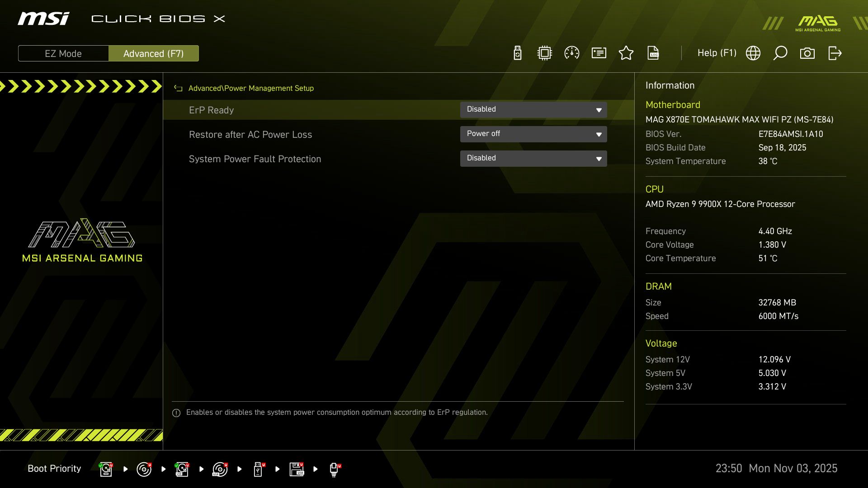The height and width of the screenshot is (488, 868).
Task: Exit BIOS using the exit arrow icon
Action: coord(835,53)
